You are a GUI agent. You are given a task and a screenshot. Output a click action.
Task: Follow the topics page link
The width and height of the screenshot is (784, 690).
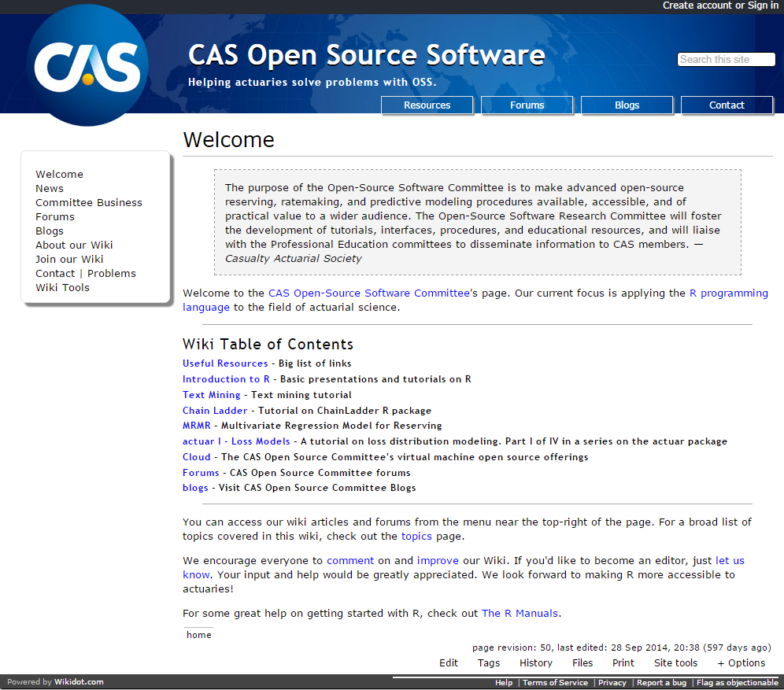click(416, 536)
